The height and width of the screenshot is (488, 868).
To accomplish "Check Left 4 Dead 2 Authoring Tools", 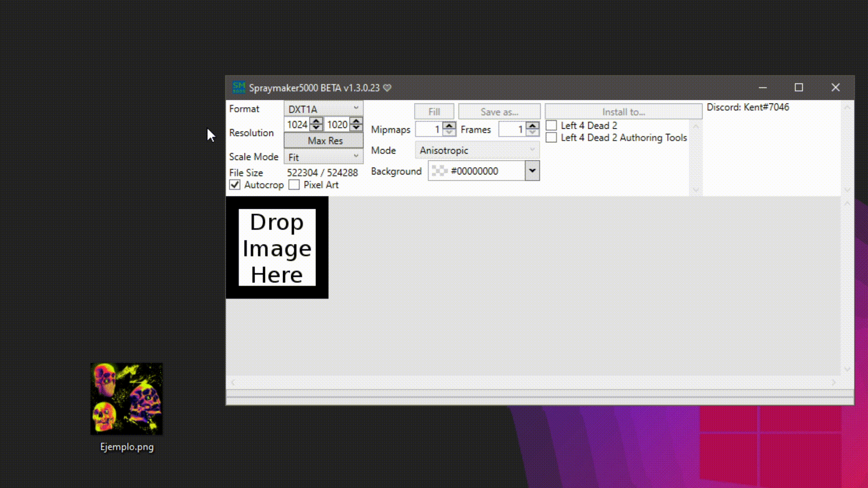I will coord(551,138).
